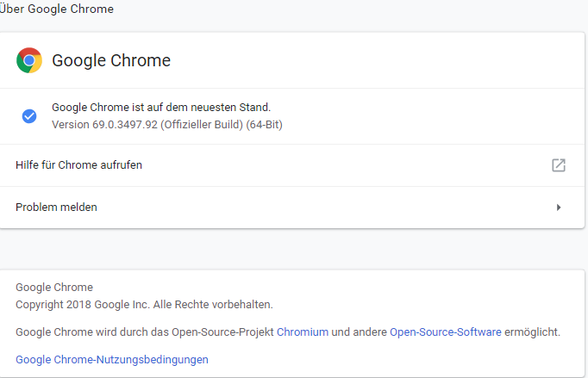Open Google Chrome-Nutzungsbedingungen link
The image size is (588, 378).
pos(112,359)
